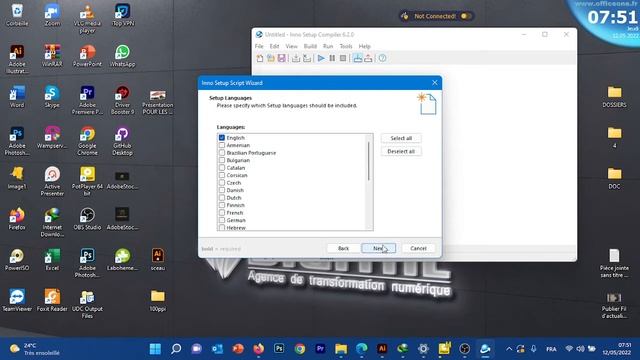Click Target uninstall icon in Inno Setup toolbar
The image size is (640, 360).
click(x=368, y=58)
